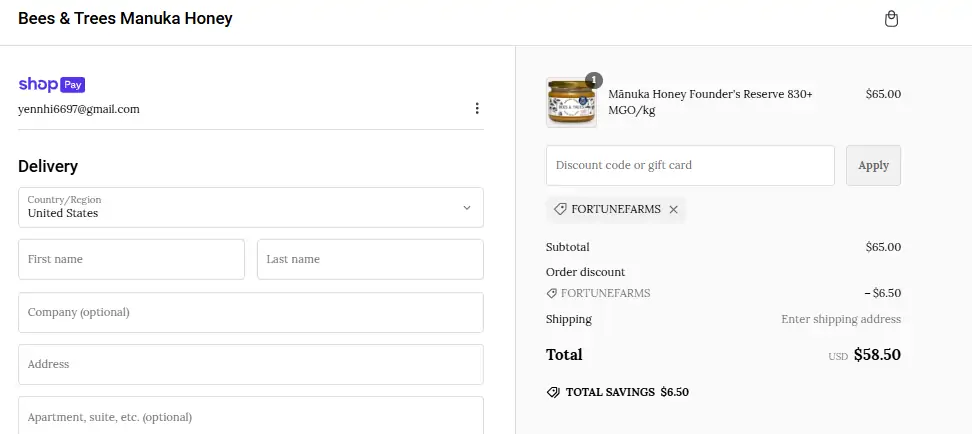Click the tag icon under Order discount
This screenshot has width=972, height=434.
tap(552, 293)
